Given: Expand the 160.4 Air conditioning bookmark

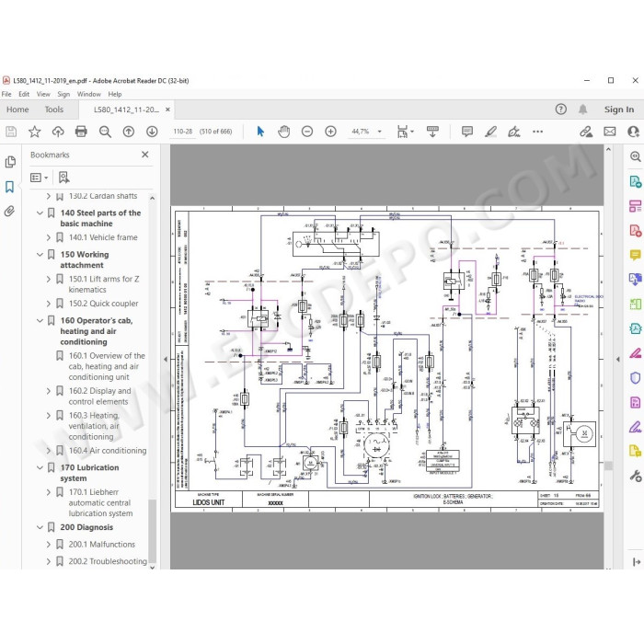Looking at the screenshot, I should (x=49, y=451).
